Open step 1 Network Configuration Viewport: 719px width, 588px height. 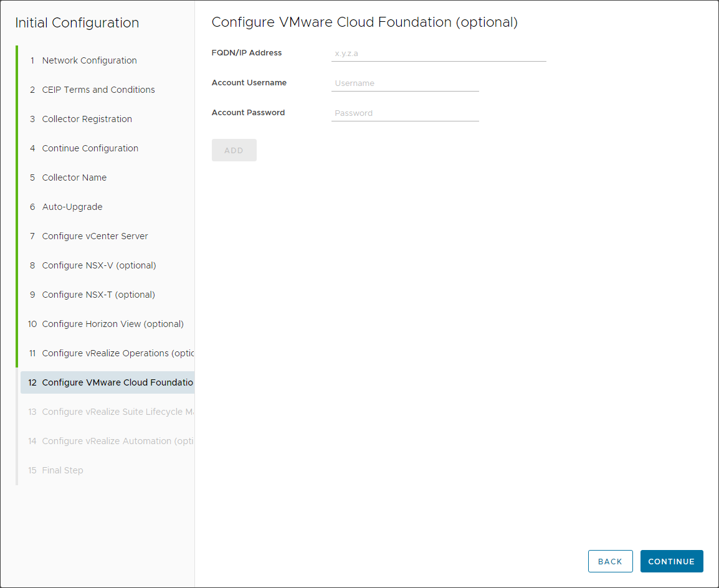click(107, 60)
